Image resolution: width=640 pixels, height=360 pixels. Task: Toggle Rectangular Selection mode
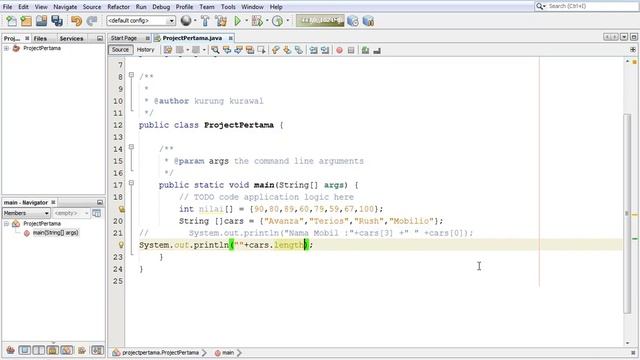point(261,50)
